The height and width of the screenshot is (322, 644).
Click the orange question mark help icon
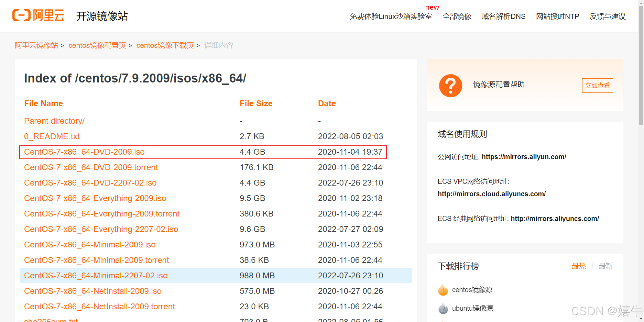450,86
